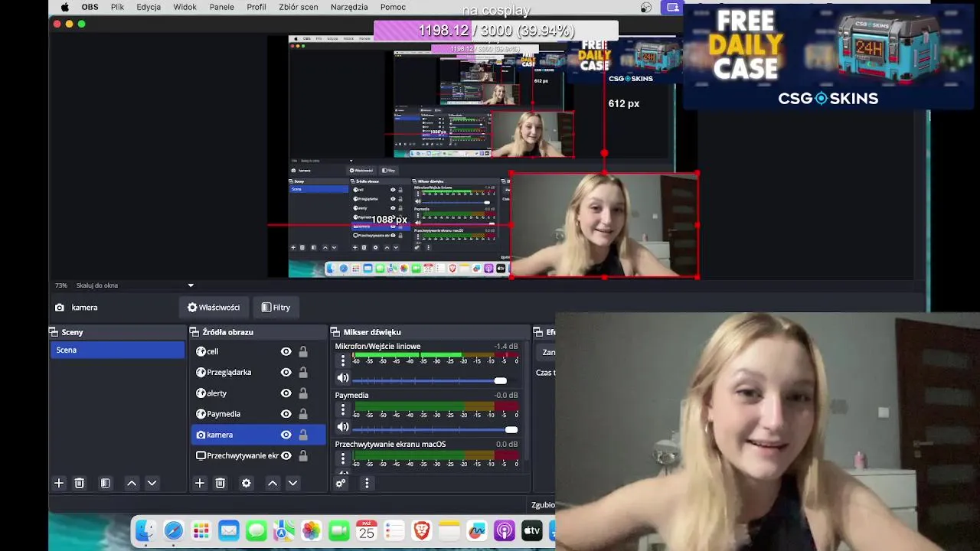Viewport: 980px width, 551px height.
Task: Open options dots for Mikrofon/Wejście liniowe
Action: click(343, 360)
